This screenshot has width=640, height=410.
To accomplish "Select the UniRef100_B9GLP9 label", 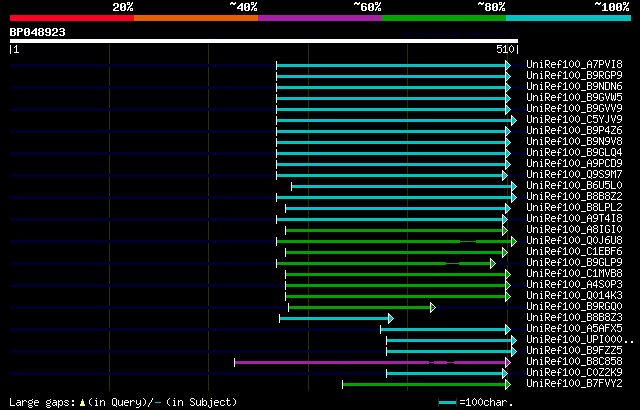I will (574, 263).
